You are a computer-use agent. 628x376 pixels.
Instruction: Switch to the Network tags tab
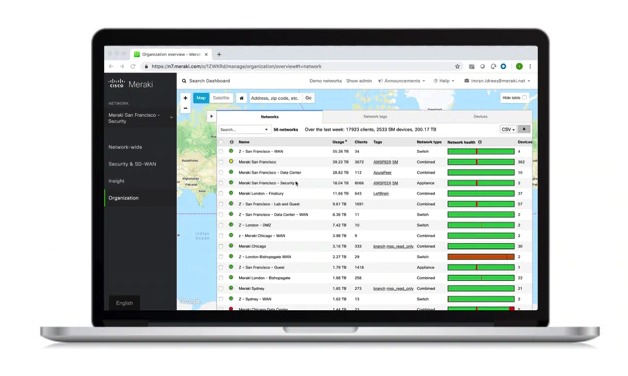pos(375,117)
